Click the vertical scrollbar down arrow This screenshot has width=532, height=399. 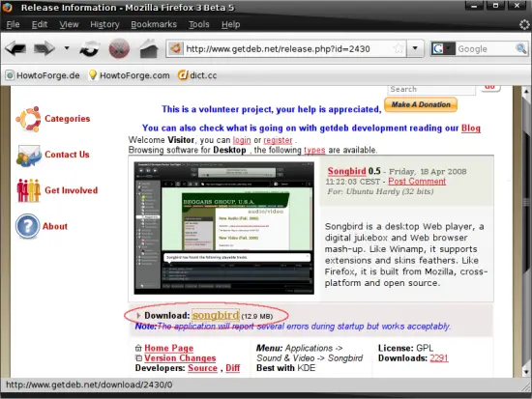tap(526, 372)
